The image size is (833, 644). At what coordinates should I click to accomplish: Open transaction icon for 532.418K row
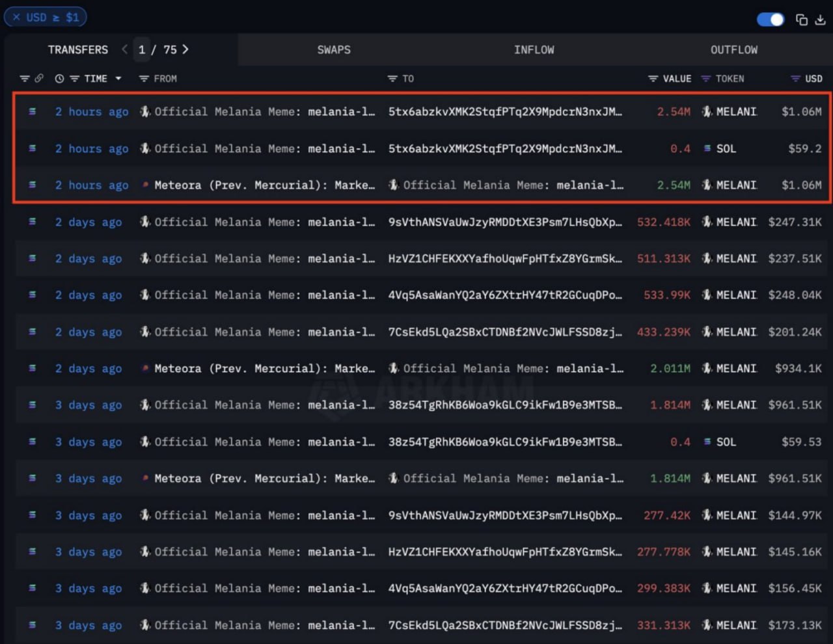point(33,222)
